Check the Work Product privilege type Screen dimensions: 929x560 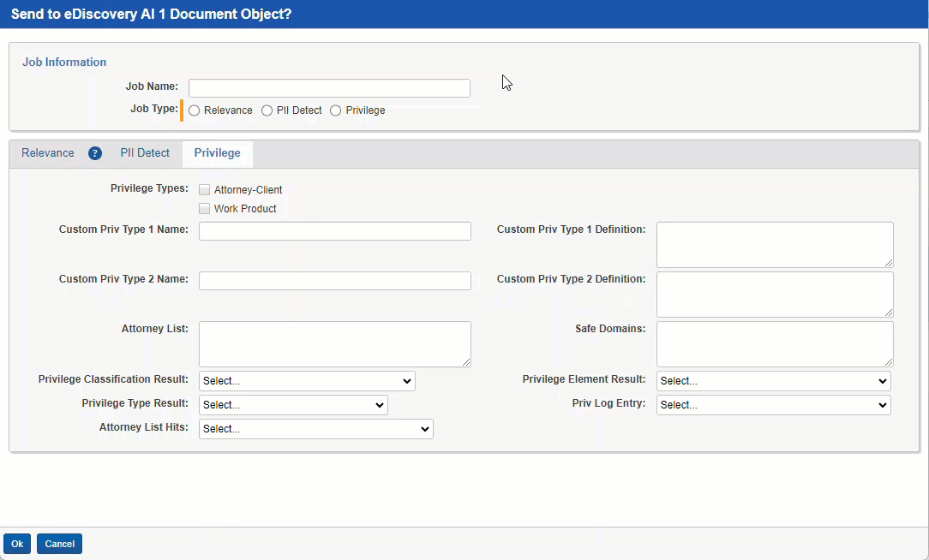click(x=204, y=208)
